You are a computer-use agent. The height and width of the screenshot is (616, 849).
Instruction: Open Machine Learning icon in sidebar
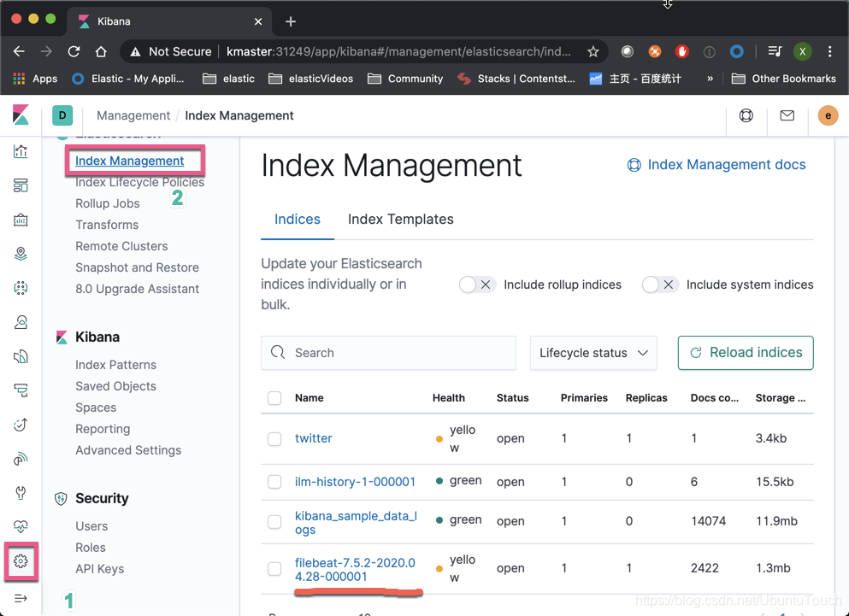(x=21, y=288)
